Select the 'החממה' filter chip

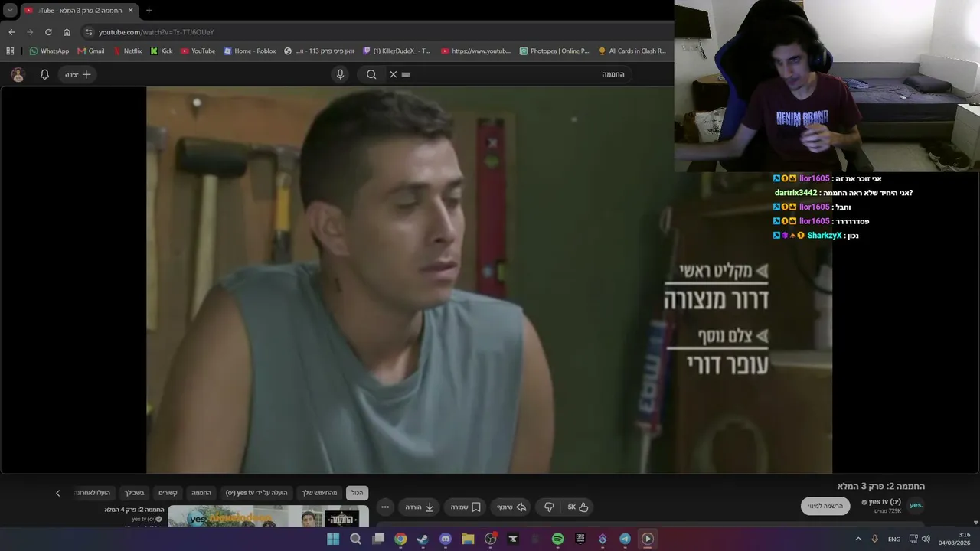pyautogui.click(x=201, y=493)
